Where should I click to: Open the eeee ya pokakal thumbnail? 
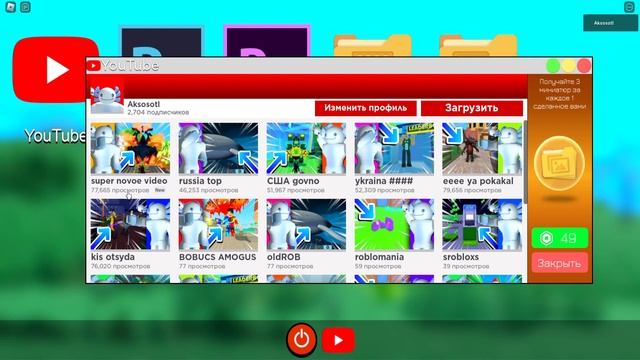[482, 149]
